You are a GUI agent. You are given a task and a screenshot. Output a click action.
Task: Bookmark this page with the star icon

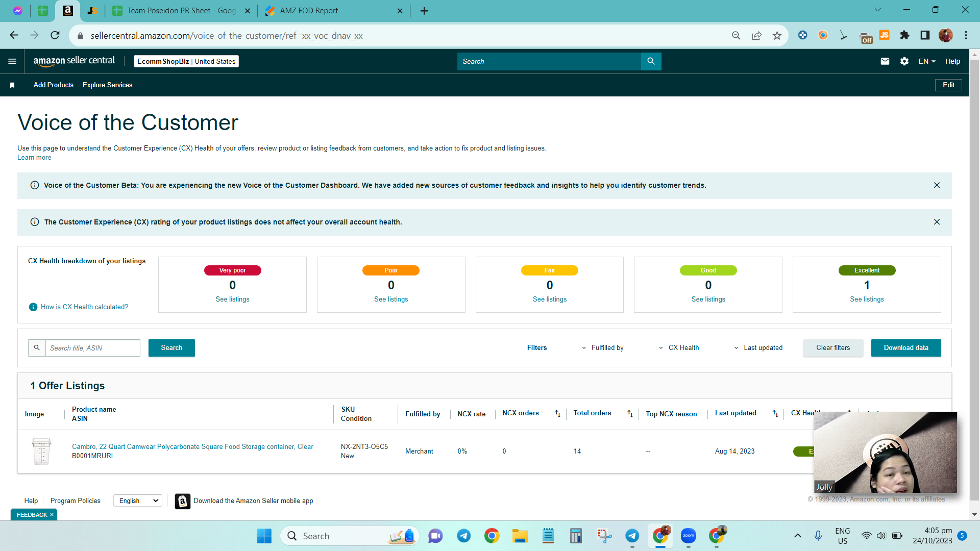pyautogui.click(x=777, y=35)
